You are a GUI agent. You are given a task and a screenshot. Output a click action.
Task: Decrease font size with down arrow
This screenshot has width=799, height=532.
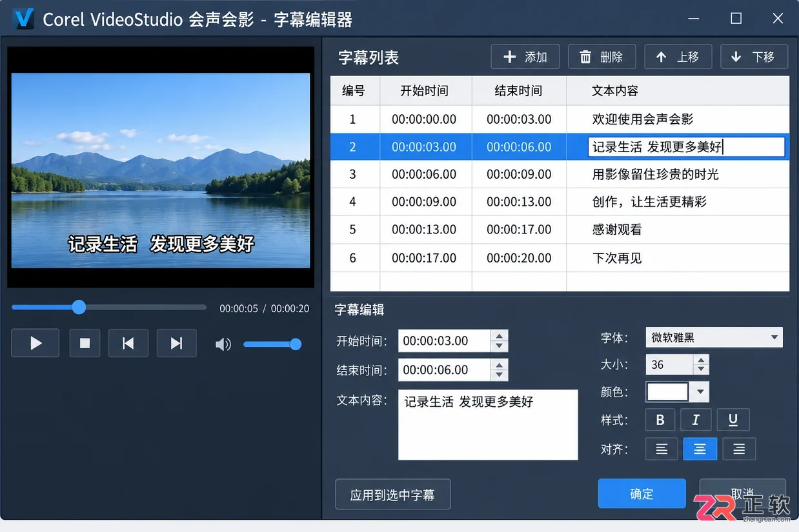pyautogui.click(x=701, y=369)
